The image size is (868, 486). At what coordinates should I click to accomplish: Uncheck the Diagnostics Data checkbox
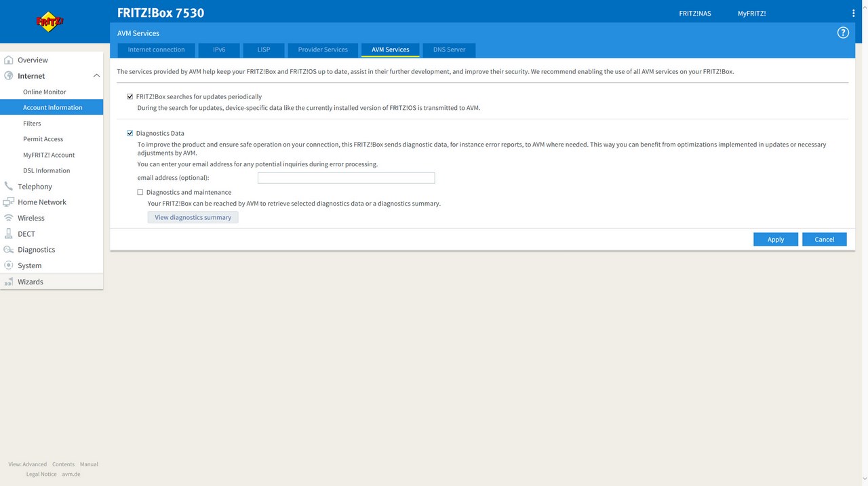click(130, 133)
